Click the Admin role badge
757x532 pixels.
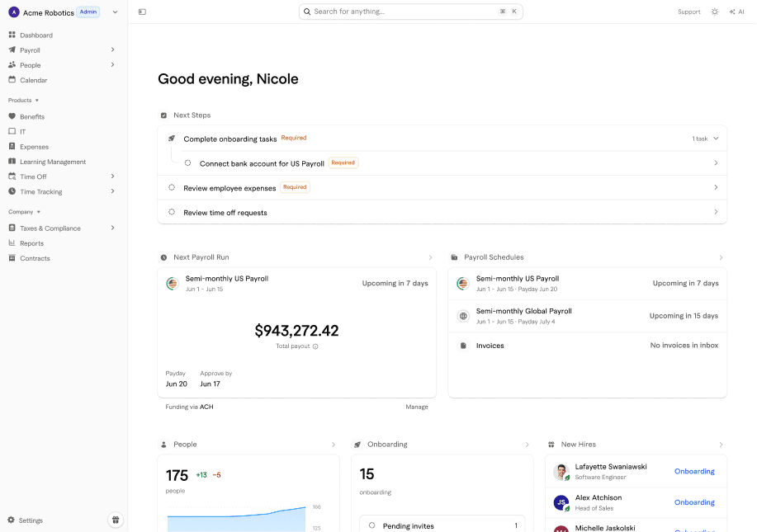click(x=88, y=12)
